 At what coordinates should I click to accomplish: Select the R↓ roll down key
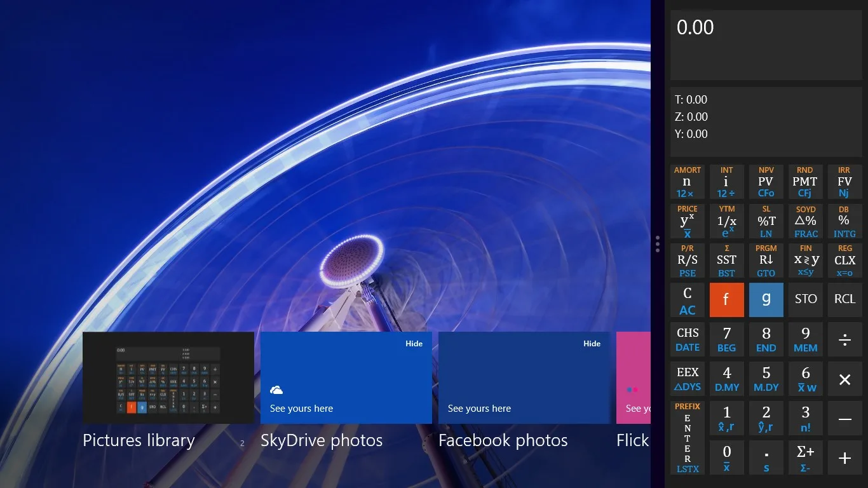[766, 261]
